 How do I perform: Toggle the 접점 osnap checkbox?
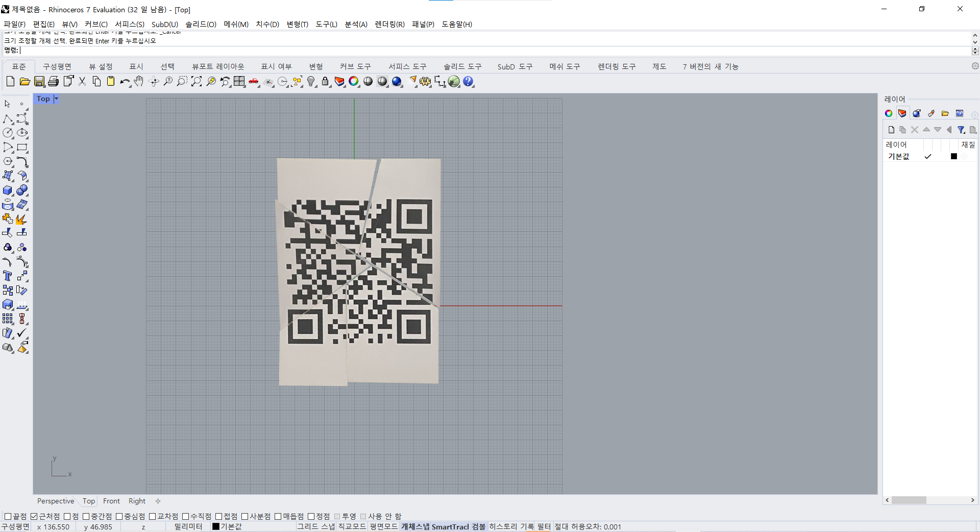click(219, 516)
